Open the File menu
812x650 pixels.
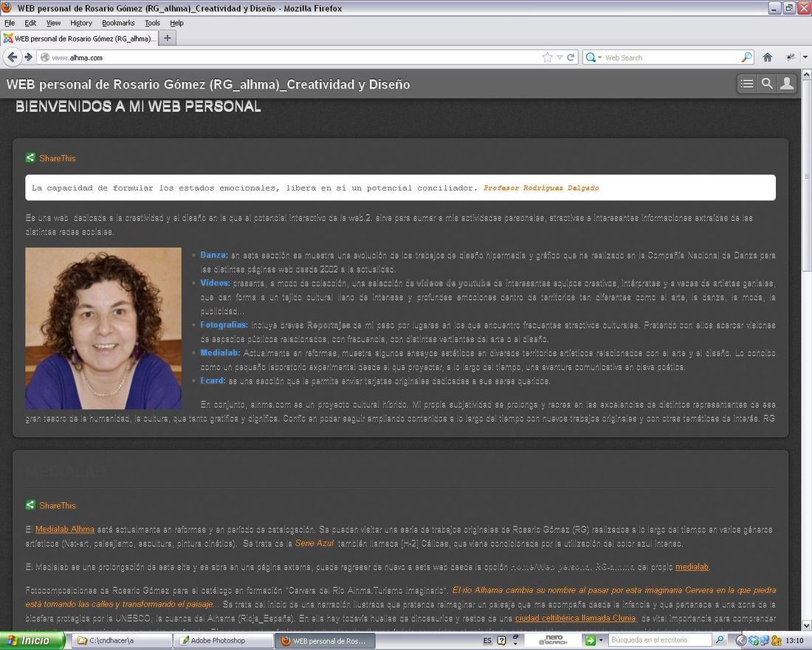click(x=10, y=23)
